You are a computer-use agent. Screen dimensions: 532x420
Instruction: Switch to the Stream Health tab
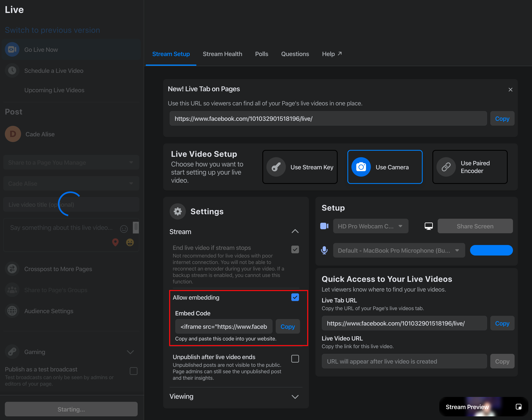(222, 54)
